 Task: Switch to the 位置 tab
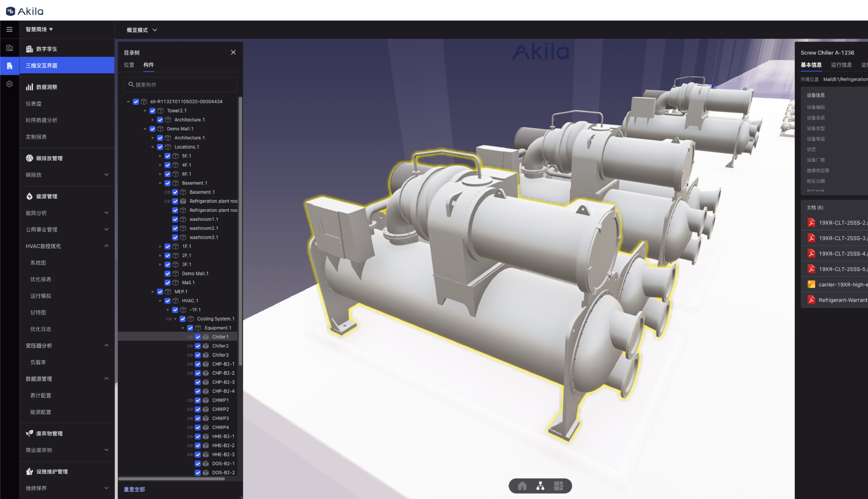click(x=129, y=65)
